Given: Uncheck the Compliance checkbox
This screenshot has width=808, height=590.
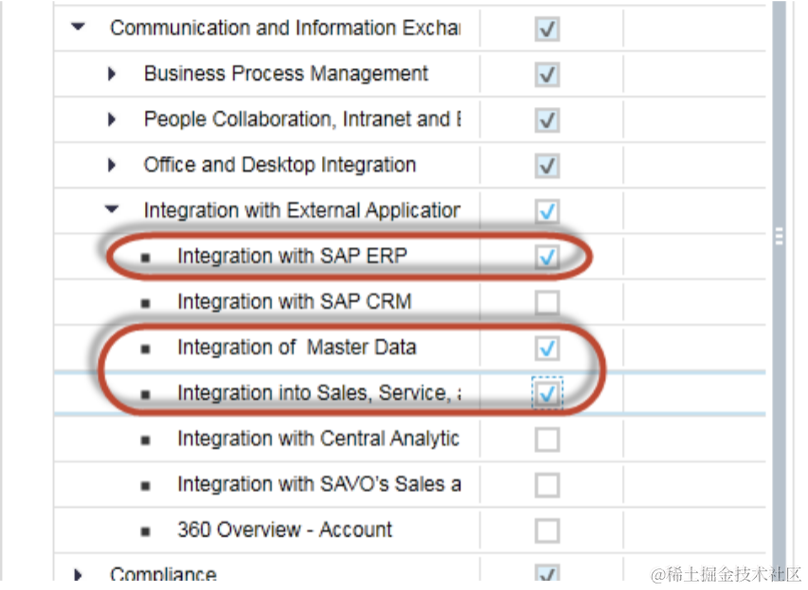Looking at the screenshot, I should pos(547,573).
